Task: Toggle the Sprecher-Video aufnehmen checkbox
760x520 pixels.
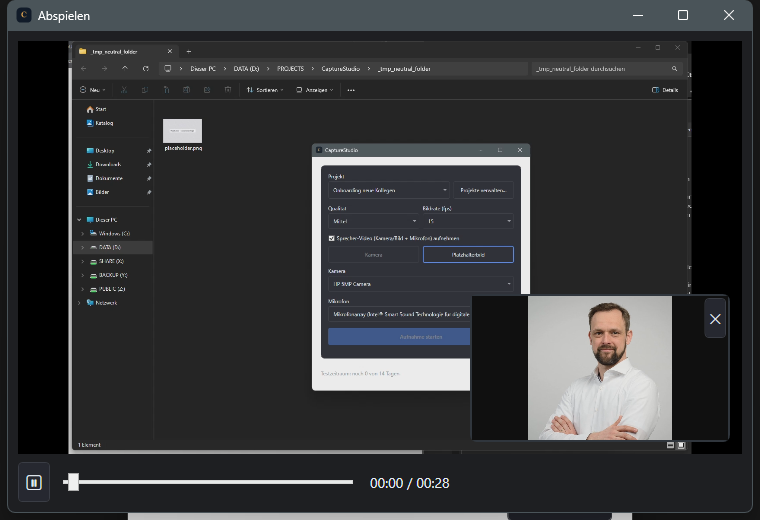Action: click(332, 238)
